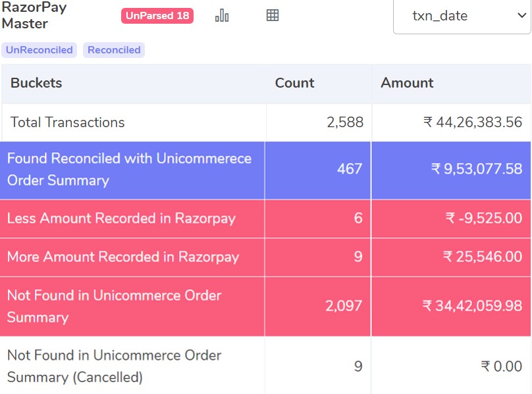Open the txn_date dropdown
This screenshot has height=394, width=532.
[x=462, y=16]
